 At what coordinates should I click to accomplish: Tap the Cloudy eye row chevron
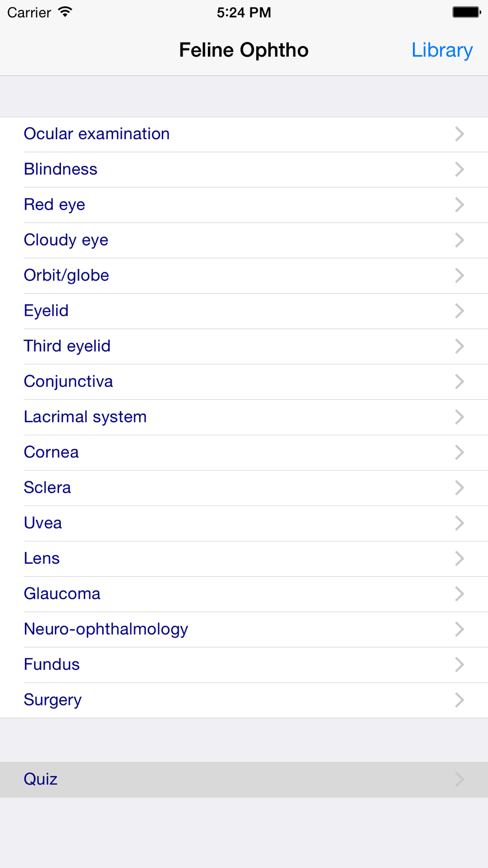tap(459, 240)
